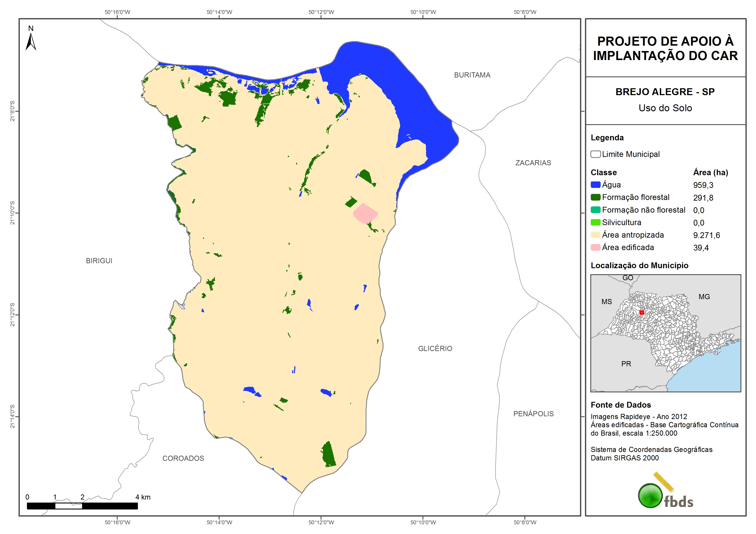
Task: Click the scale bar
Action: (82, 506)
